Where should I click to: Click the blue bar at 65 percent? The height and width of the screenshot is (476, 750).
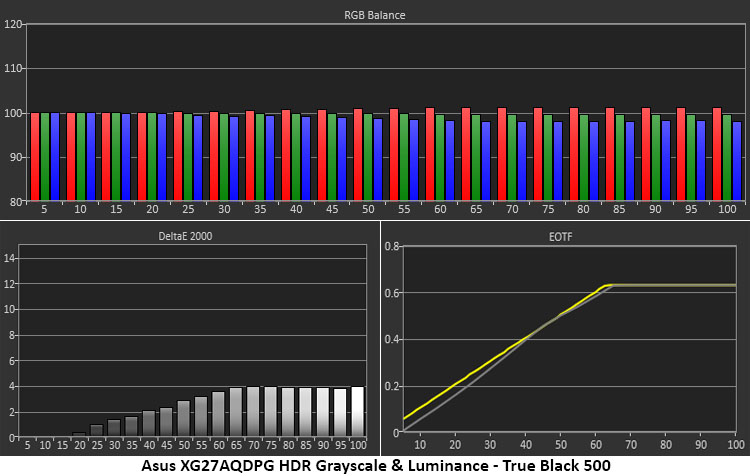click(486, 161)
